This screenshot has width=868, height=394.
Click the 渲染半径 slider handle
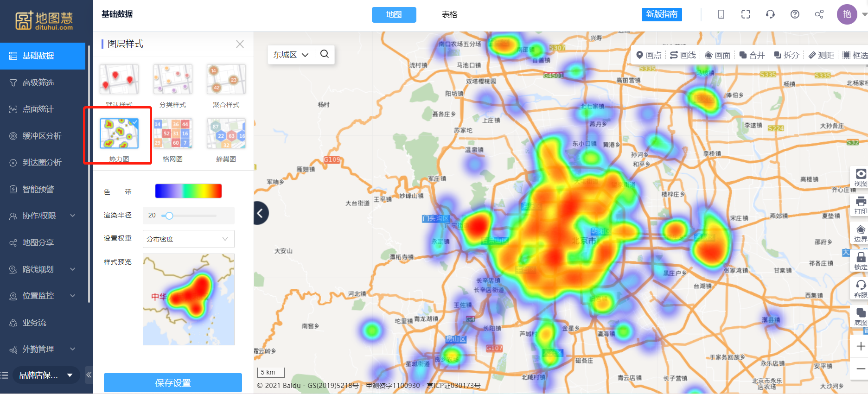pos(169,216)
